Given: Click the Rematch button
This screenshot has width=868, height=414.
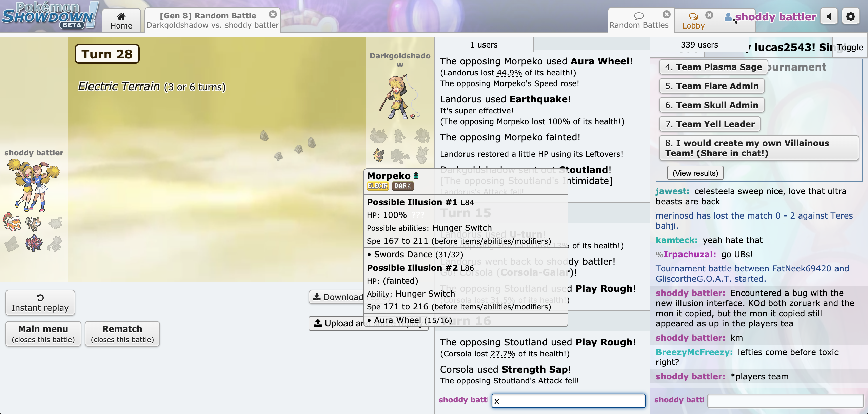Looking at the screenshot, I should click(x=122, y=334).
